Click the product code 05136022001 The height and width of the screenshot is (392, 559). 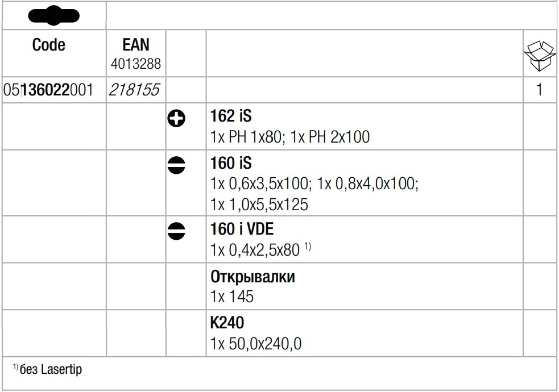pos(48,90)
